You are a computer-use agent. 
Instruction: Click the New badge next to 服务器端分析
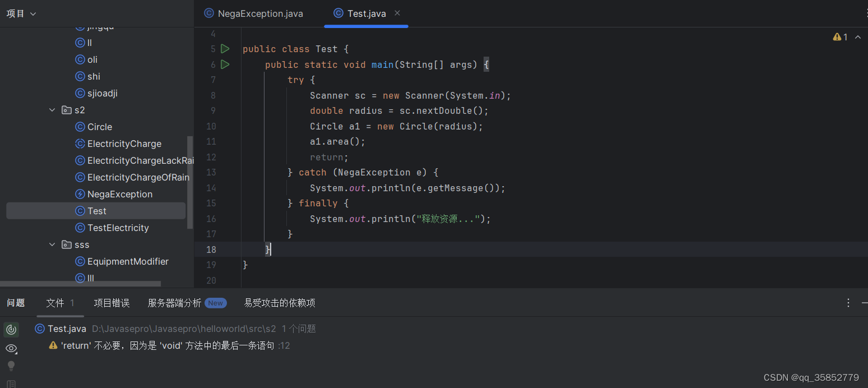(215, 303)
